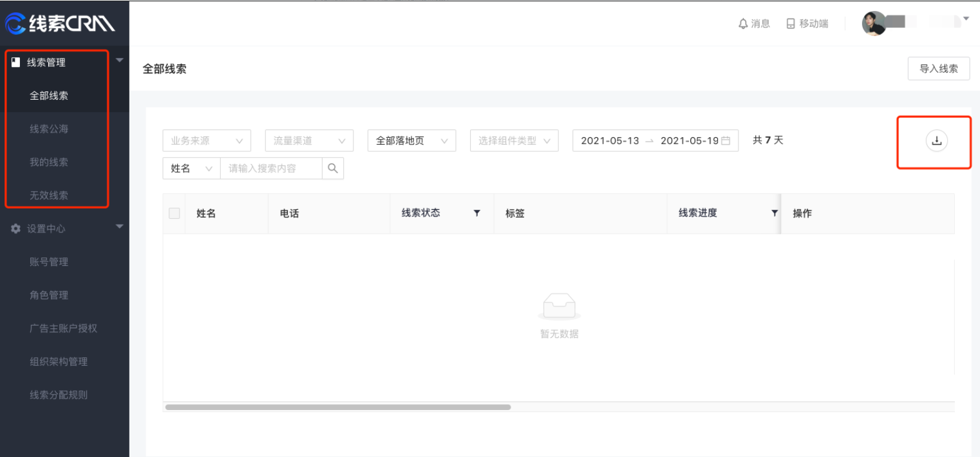Open the 移动端 mobile icon
Image resolution: width=980 pixels, height=457 pixels.
tap(791, 24)
